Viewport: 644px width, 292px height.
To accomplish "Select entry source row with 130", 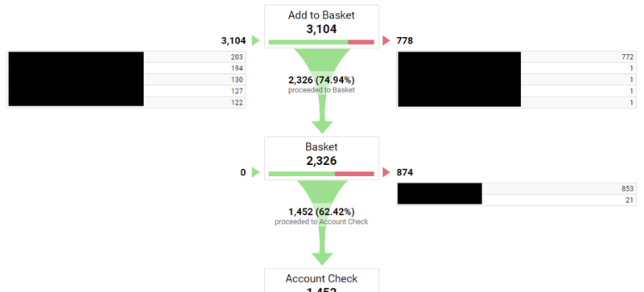I will pos(126,80).
